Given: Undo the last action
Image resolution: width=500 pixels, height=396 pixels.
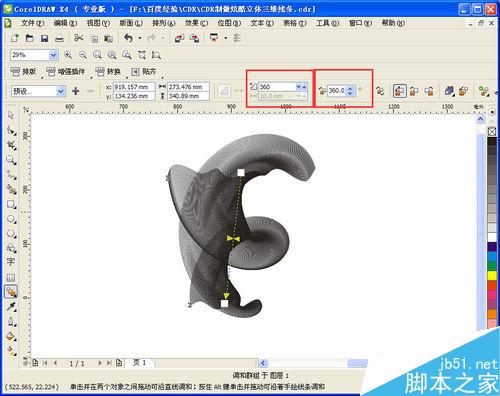Looking at the screenshot, I should [x=128, y=38].
